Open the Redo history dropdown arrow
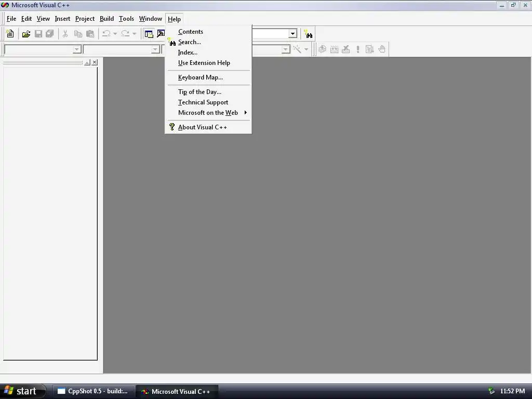The height and width of the screenshot is (399, 532). [135, 34]
